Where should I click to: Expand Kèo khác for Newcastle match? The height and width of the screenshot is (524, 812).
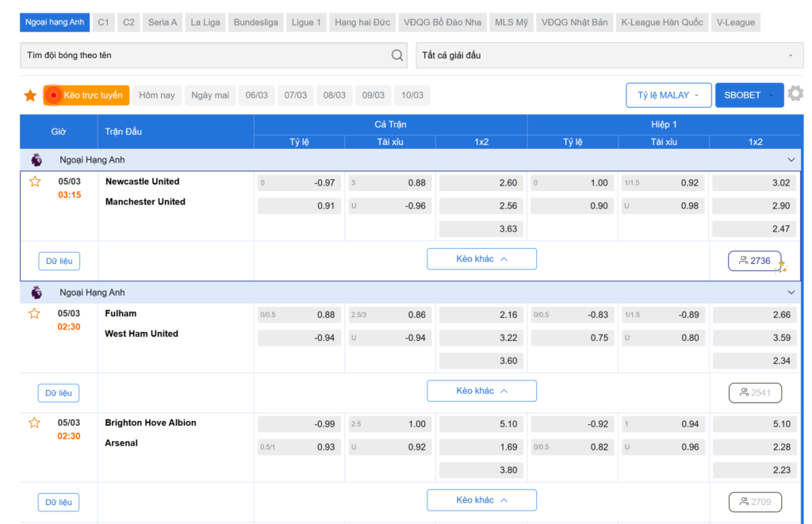coord(481,259)
